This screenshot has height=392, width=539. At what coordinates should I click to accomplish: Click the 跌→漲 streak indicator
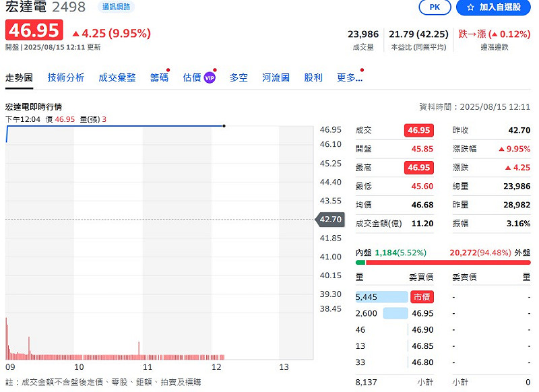(x=495, y=34)
